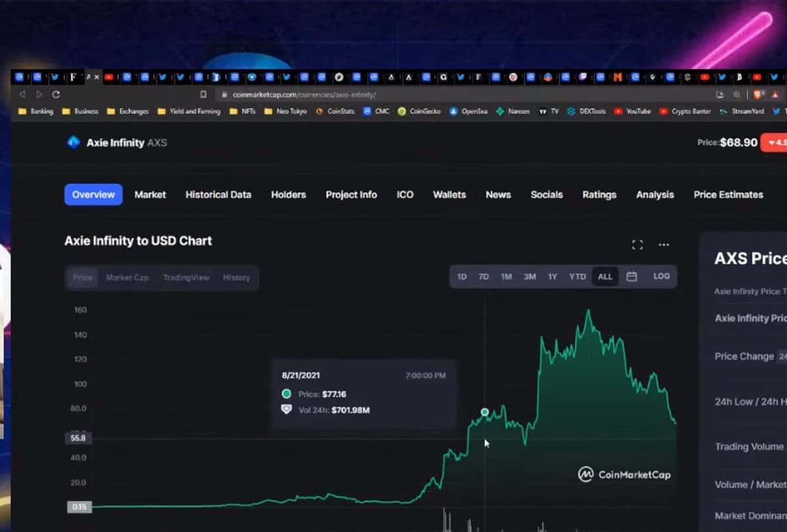Click the Axie Infinity to USD Chart heading
Screen dimensions: 787x532
pos(138,241)
